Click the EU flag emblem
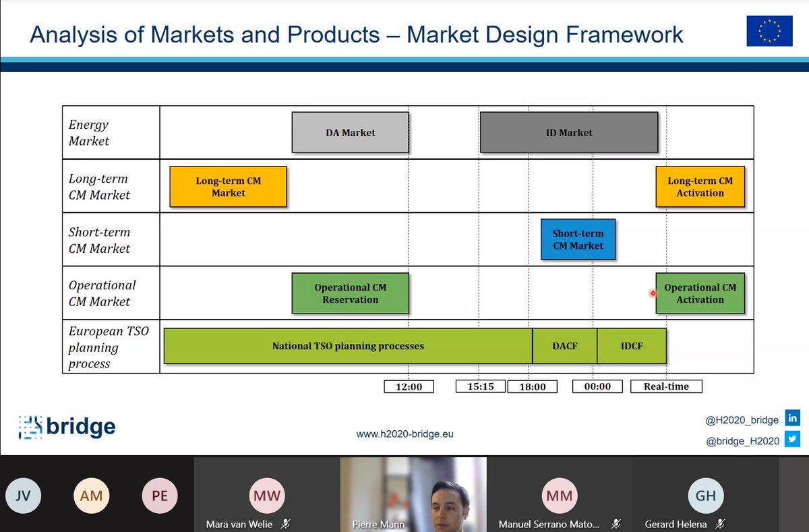 (x=769, y=31)
